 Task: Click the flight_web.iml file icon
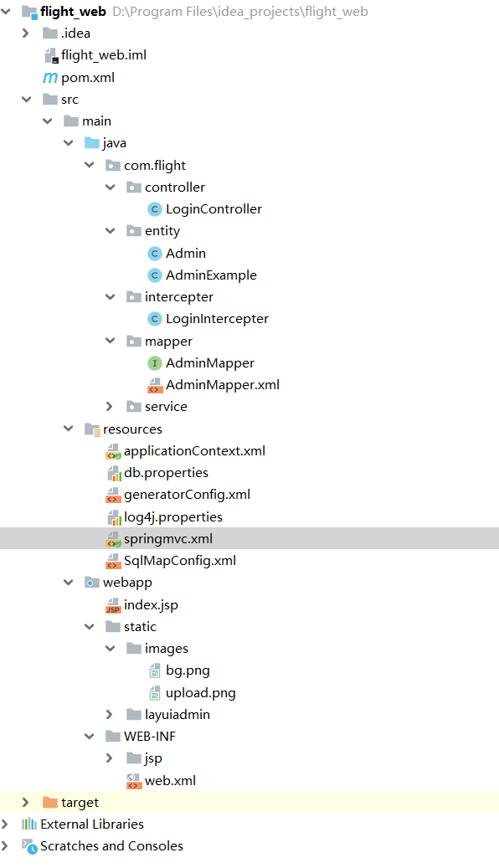tap(51, 55)
